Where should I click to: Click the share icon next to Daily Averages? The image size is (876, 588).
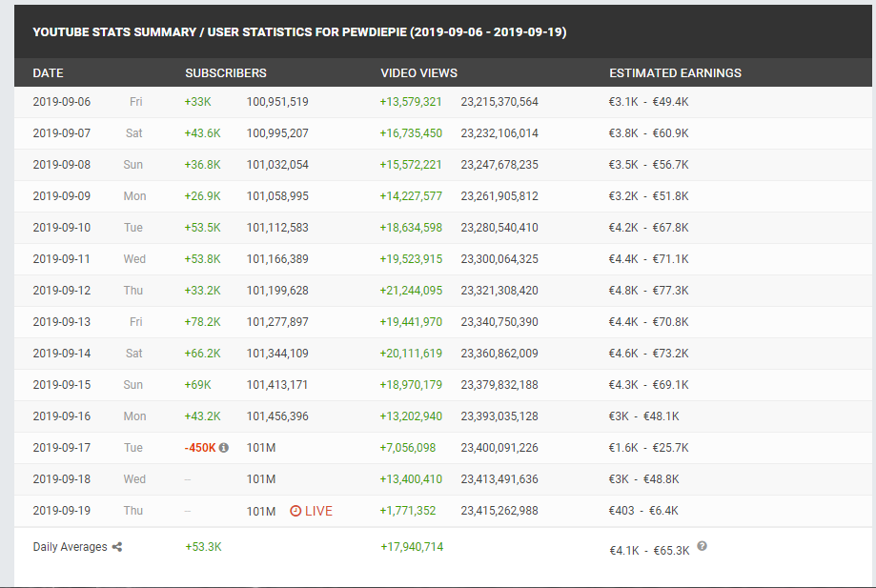pos(116,547)
